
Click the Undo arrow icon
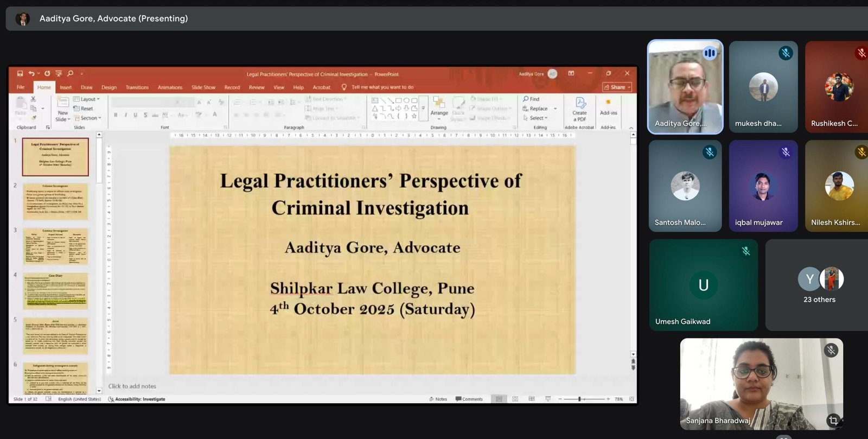(x=31, y=74)
